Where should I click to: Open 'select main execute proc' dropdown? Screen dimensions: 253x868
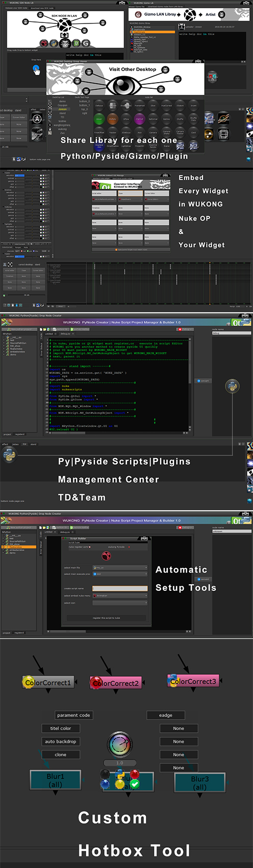coord(120,574)
